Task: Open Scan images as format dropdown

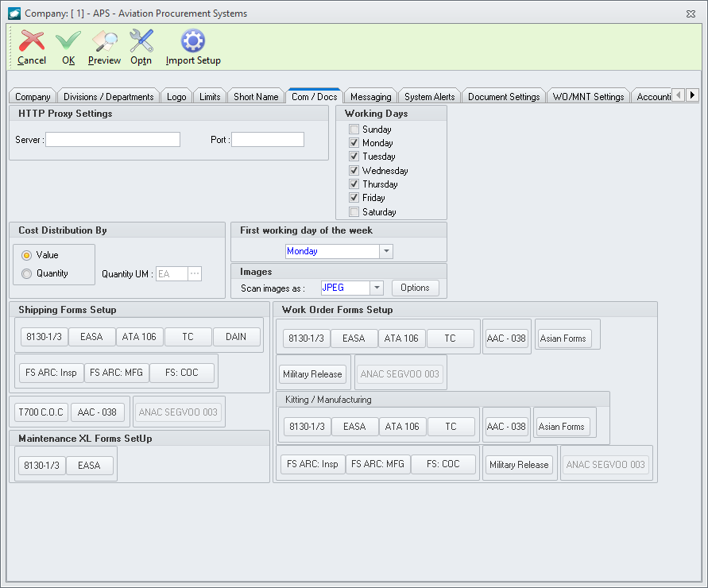Action: 377,288
